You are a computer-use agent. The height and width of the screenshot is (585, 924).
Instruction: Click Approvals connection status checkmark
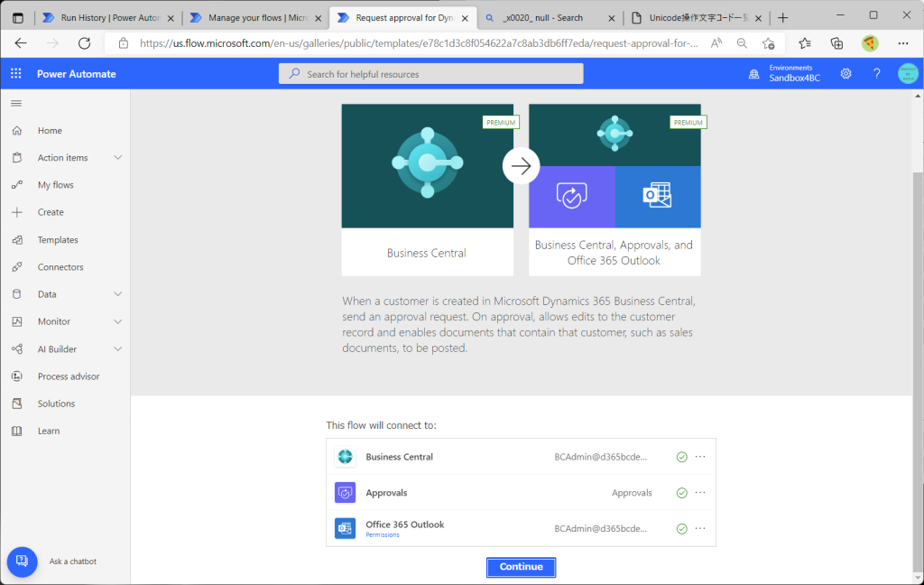click(x=682, y=493)
